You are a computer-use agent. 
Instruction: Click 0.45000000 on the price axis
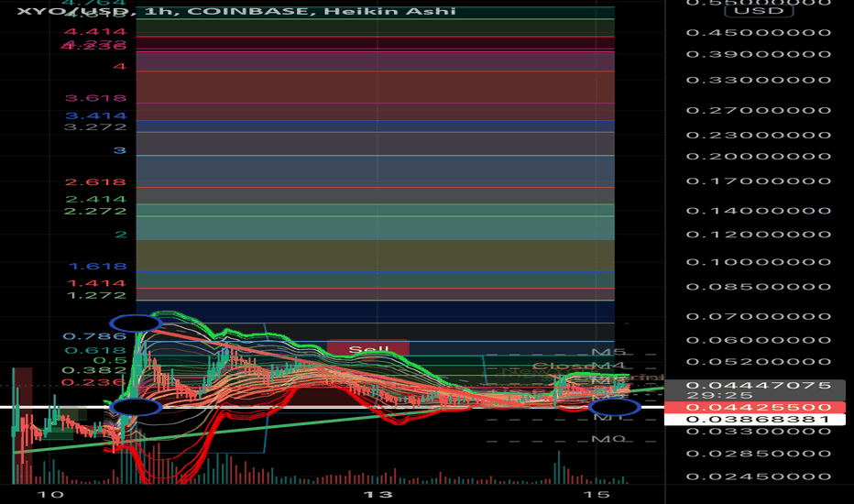coord(759,33)
